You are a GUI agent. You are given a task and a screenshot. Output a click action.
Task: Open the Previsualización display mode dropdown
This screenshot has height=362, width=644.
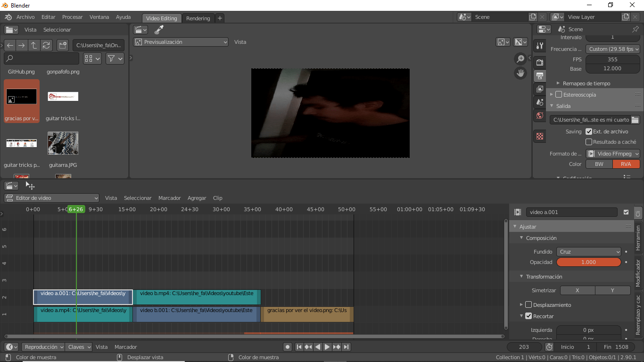point(181,42)
